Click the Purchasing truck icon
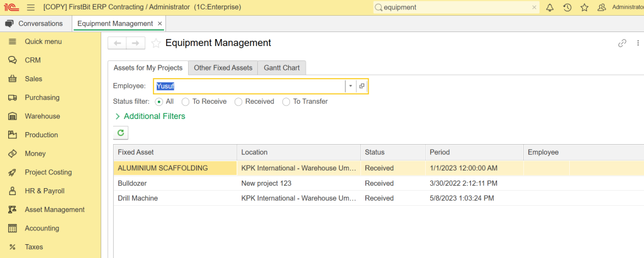Screen dimensions: 644x258 click(13, 98)
